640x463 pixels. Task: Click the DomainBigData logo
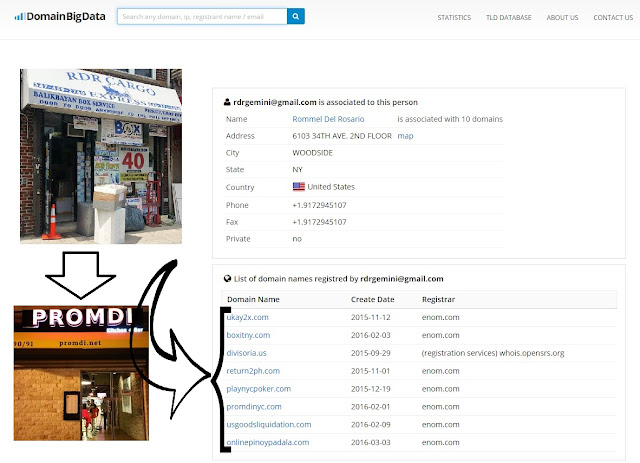[60, 17]
